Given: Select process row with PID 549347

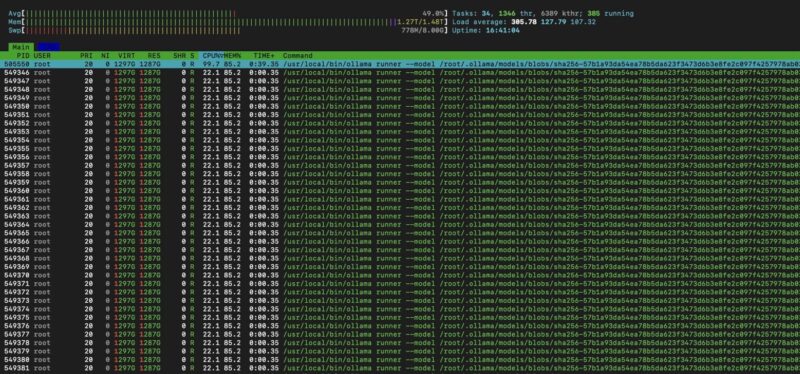Looking at the screenshot, I should 400,81.
